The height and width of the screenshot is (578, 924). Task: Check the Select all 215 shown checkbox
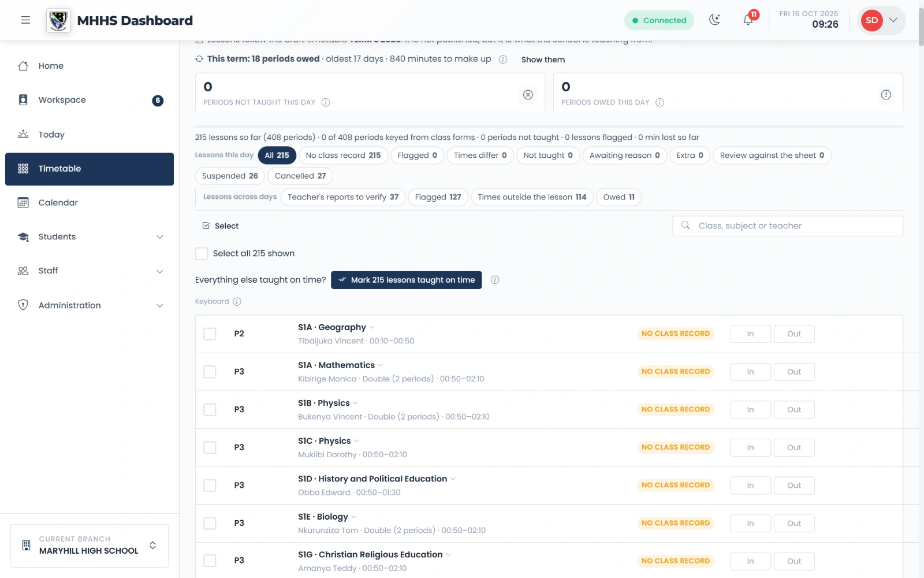point(202,254)
